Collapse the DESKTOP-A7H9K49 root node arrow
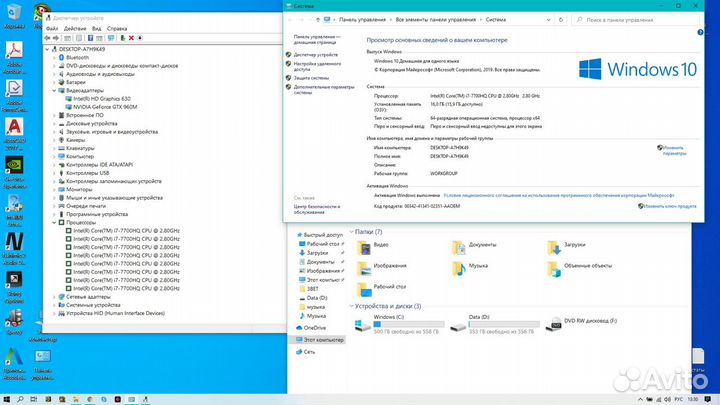The image size is (720, 405). pos(47,49)
